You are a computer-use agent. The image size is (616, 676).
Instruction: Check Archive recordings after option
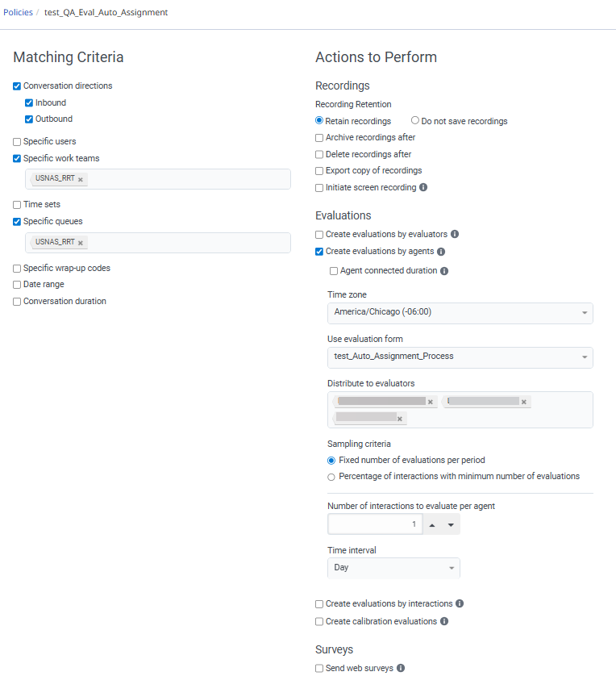pos(319,138)
